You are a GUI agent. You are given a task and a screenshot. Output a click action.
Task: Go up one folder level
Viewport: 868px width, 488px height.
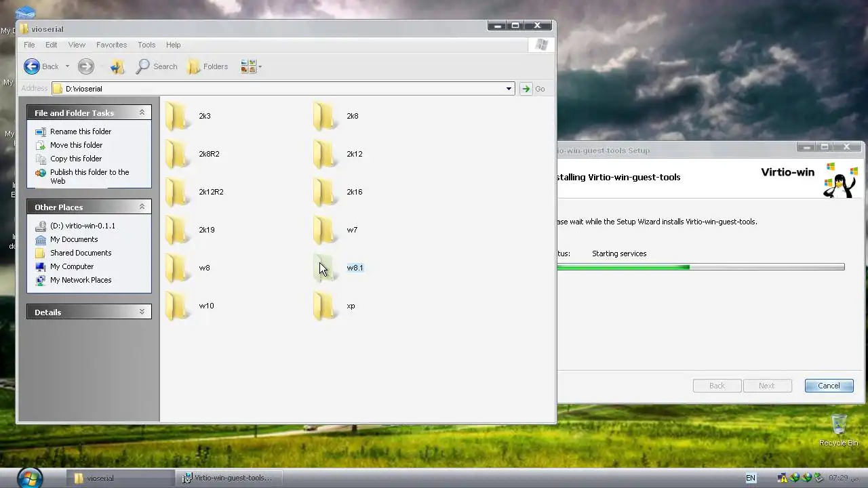tap(117, 66)
